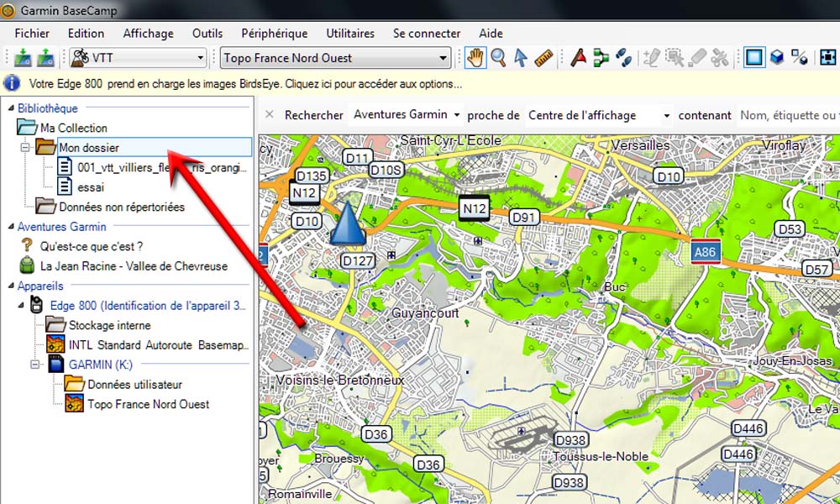The image size is (840, 504).
Task: Click the receive from device icon
Action: pos(45,57)
